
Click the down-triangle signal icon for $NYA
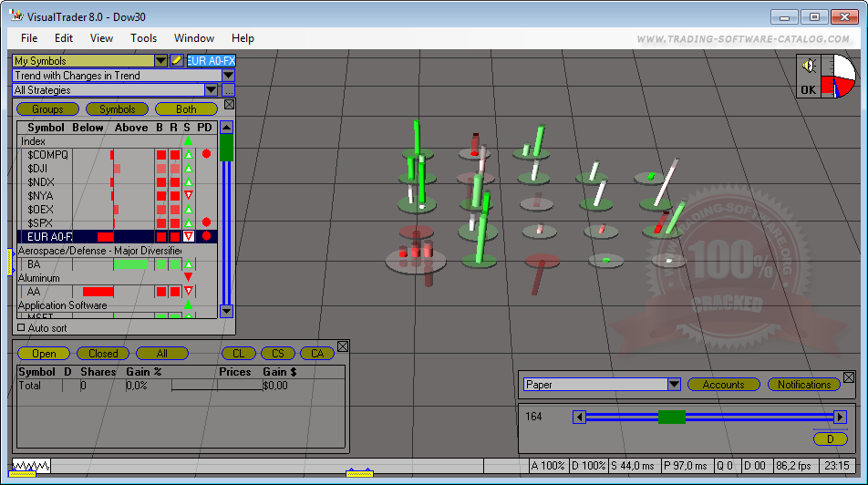pyautogui.click(x=188, y=195)
